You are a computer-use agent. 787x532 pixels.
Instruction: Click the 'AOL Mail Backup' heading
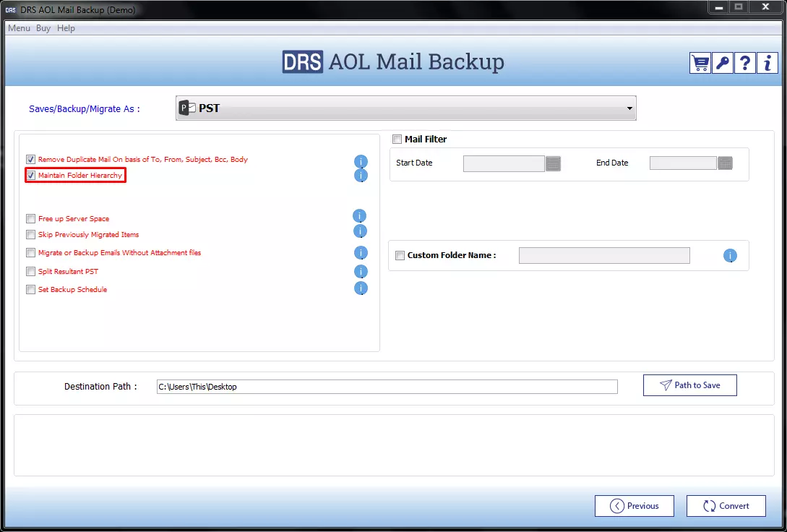(x=416, y=61)
